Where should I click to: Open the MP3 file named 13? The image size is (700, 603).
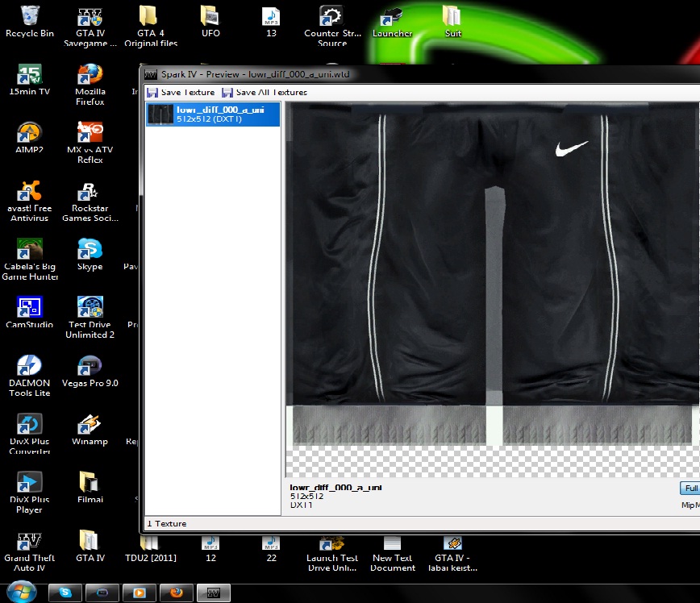[x=271, y=22]
